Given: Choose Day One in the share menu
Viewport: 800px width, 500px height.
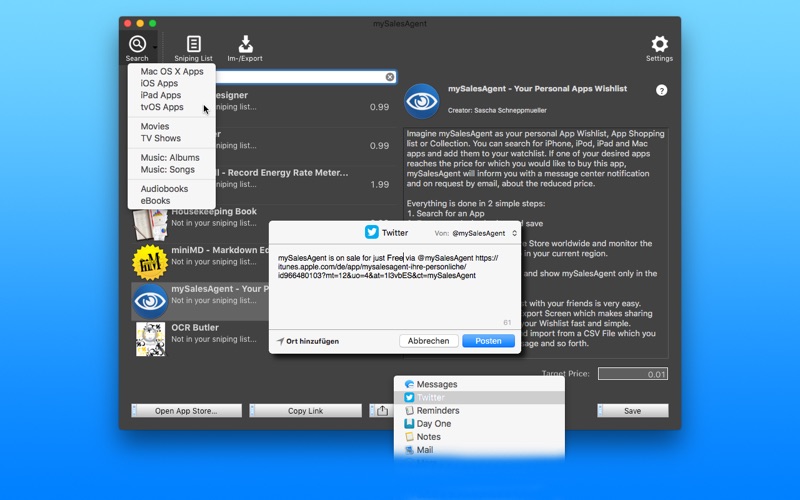Looking at the screenshot, I should pos(479,424).
